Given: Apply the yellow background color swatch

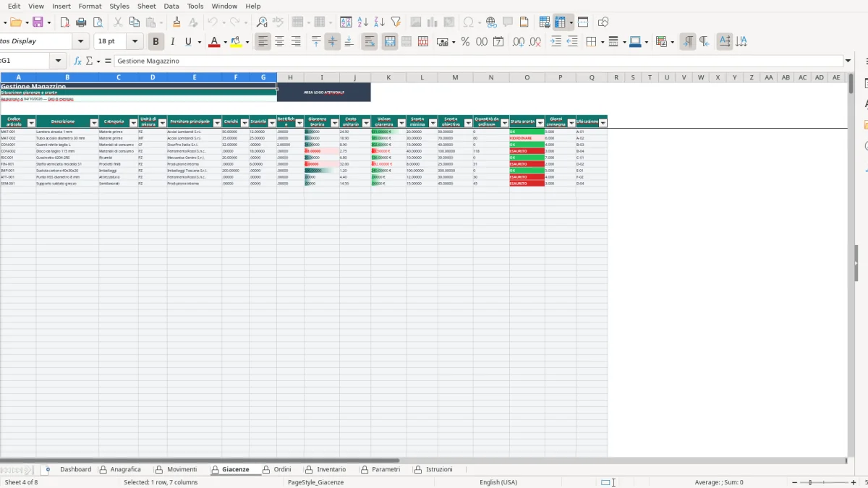Looking at the screenshot, I should (237, 42).
